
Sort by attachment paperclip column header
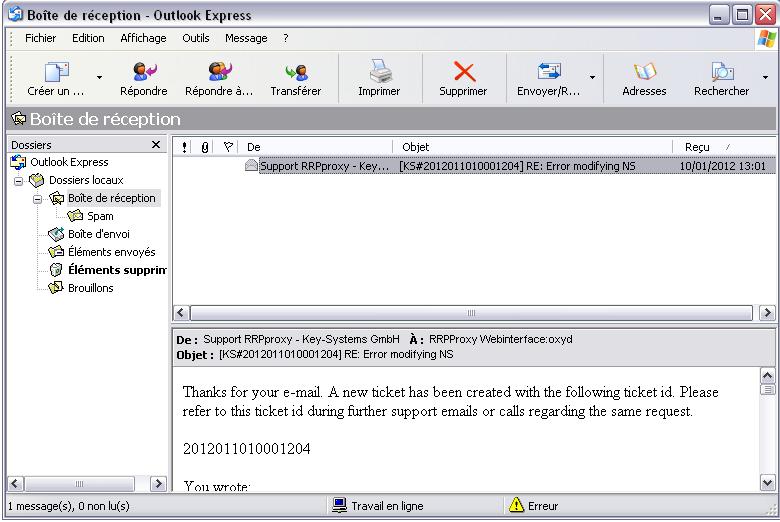(204, 147)
